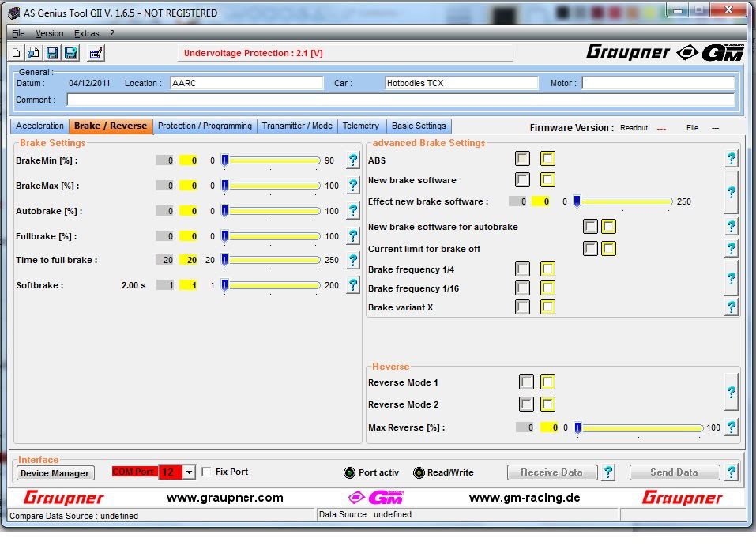The width and height of the screenshot is (756, 553).
Task: Open help for New brake software
Action: [732, 192]
